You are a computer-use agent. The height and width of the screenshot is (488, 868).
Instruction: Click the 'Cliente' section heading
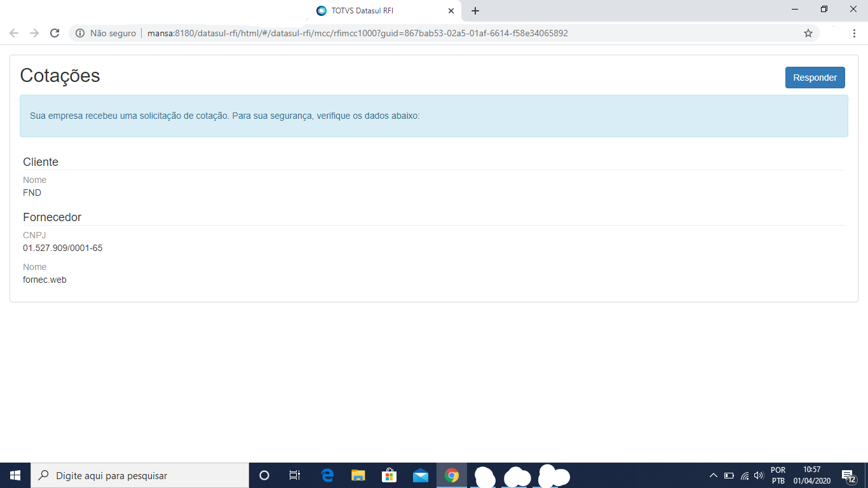coord(41,162)
